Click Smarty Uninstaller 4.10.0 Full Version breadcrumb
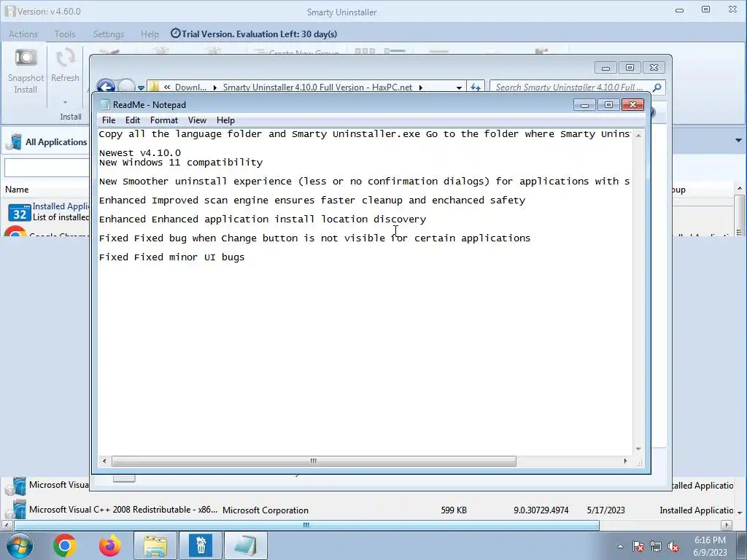Image resolution: width=747 pixels, height=560 pixels. pyautogui.click(x=317, y=87)
